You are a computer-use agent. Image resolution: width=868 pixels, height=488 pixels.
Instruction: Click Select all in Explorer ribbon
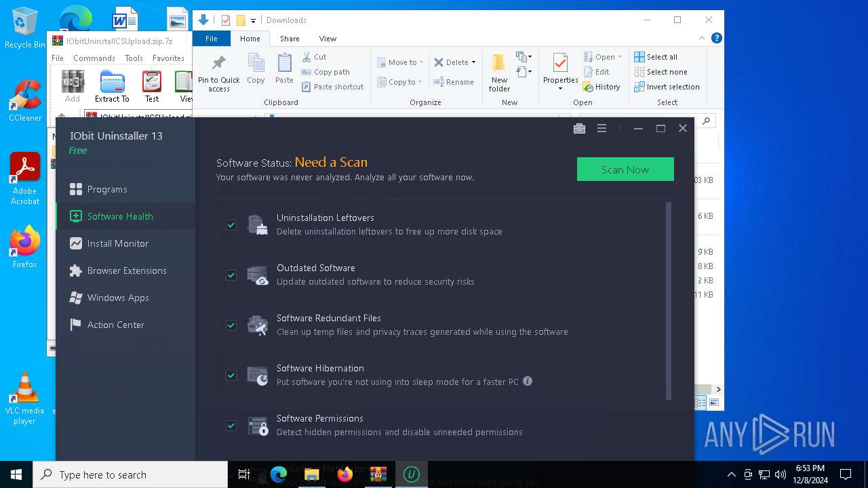pyautogui.click(x=656, y=57)
